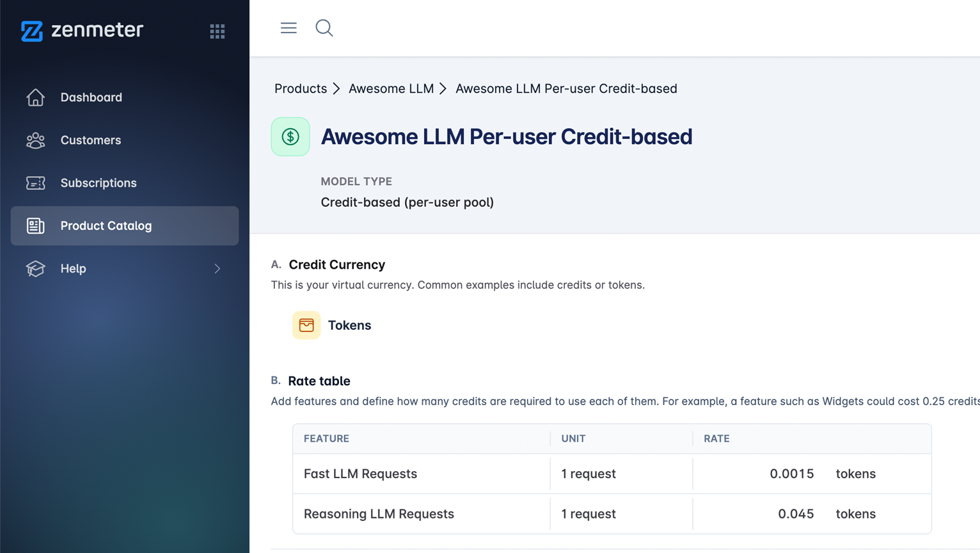This screenshot has width=980, height=553.
Task: Click the zenmeter brand name
Action: point(97,30)
